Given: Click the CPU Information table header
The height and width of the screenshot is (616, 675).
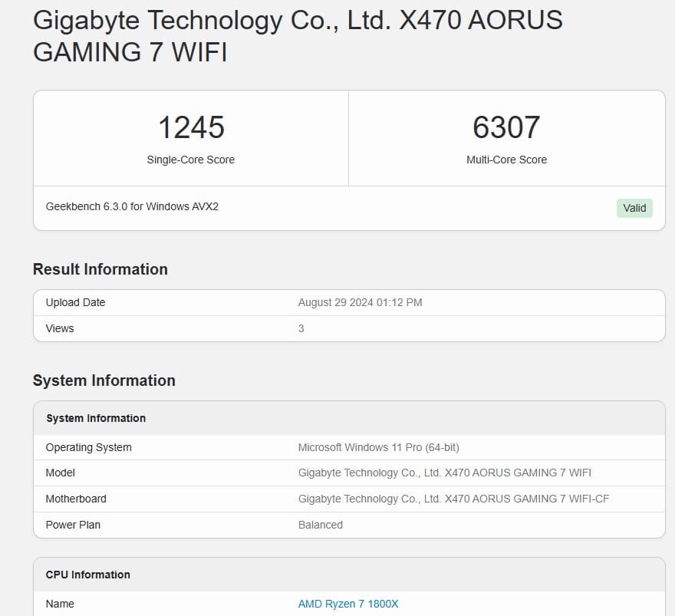Looking at the screenshot, I should pyautogui.click(x=88, y=575).
